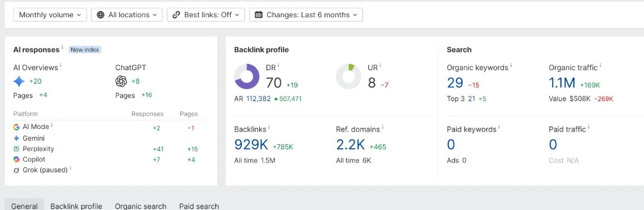This screenshot has height=210, width=644.
Task: Click the 2.2K referring domains link
Action: click(x=350, y=144)
